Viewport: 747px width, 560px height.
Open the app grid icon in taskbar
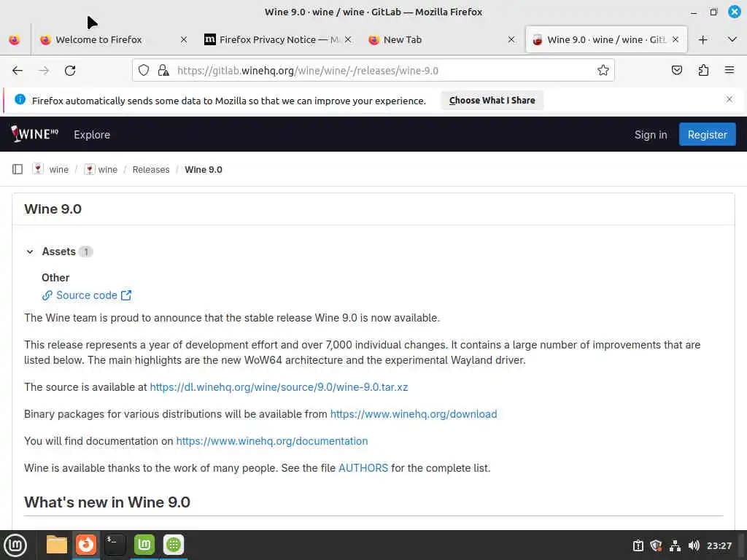coord(174,545)
